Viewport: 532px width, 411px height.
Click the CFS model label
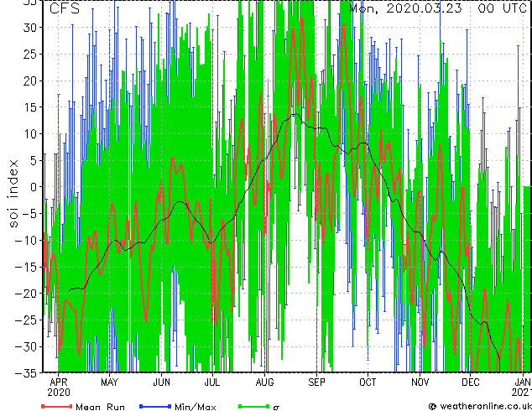pos(65,8)
